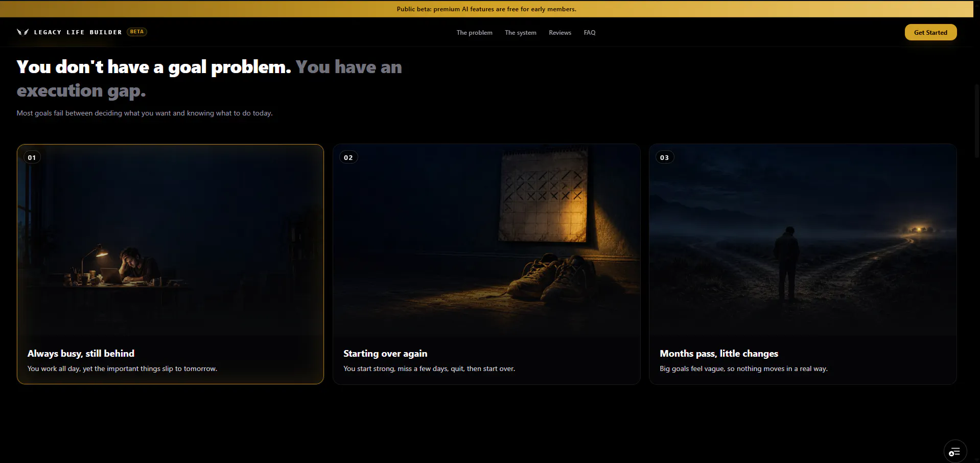Click the Get Started button

click(x=930, y=32)
